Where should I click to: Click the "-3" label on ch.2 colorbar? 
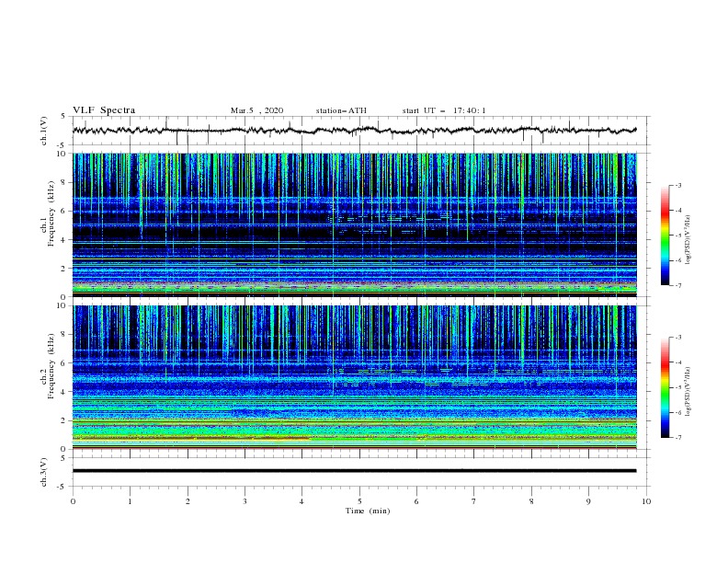tap(678, 338)
